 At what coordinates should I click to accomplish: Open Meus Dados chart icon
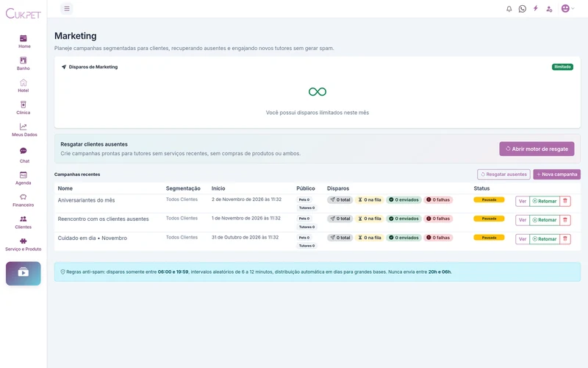coord(24,127)
